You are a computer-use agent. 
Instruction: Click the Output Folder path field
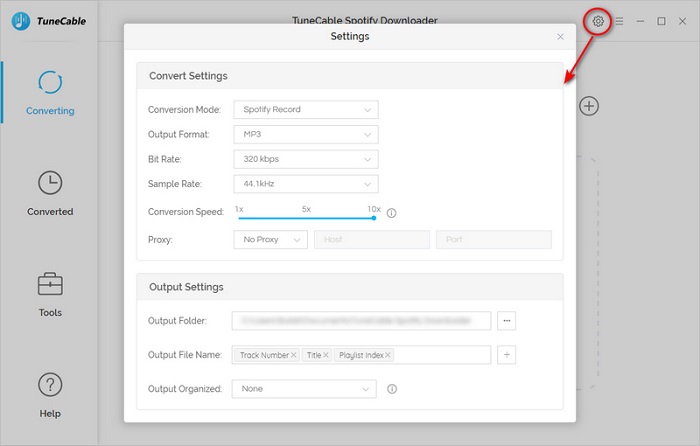(361, 321)
